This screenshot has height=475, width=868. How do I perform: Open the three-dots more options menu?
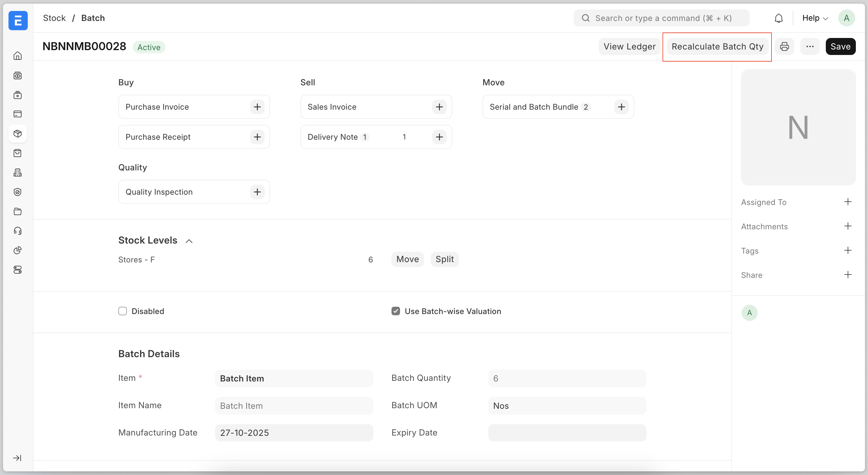pos(810,46)
